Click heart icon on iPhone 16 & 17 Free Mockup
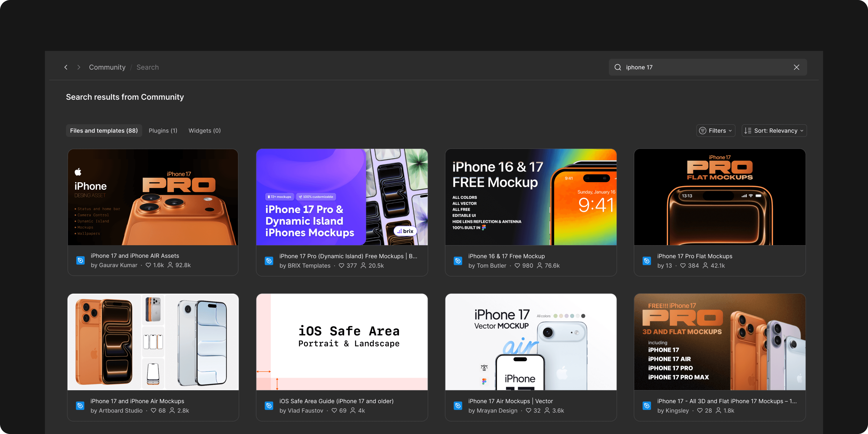 coord(517,266)
